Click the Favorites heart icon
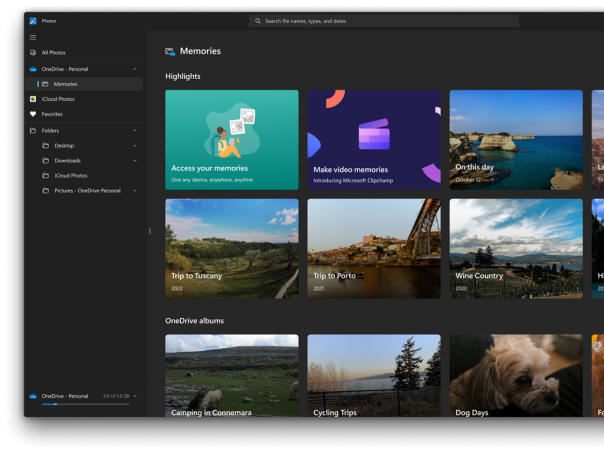 33,114
